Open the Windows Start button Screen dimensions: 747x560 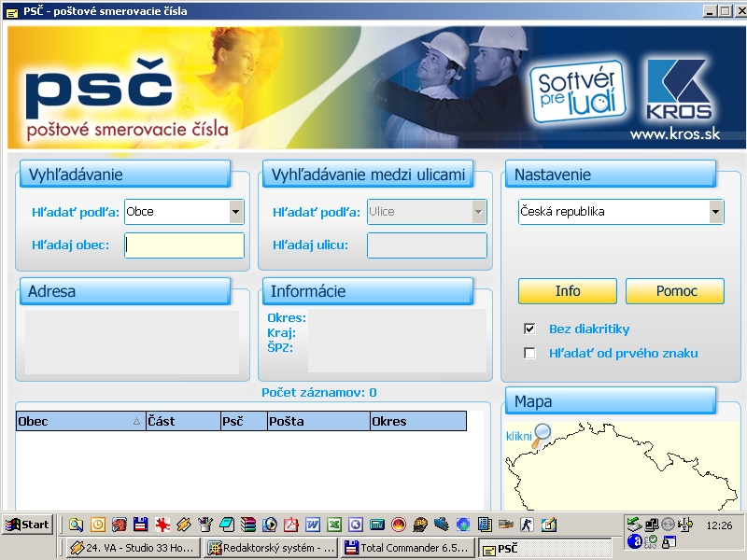pyautogui.click(x=27, y=525)
